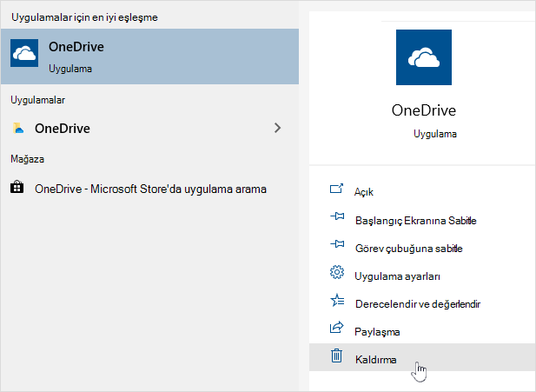The width and height of the screenshot is (536, 392).
Task: Click the gear icon for Uygulama ayarları
Action: (x=337, y=272)
